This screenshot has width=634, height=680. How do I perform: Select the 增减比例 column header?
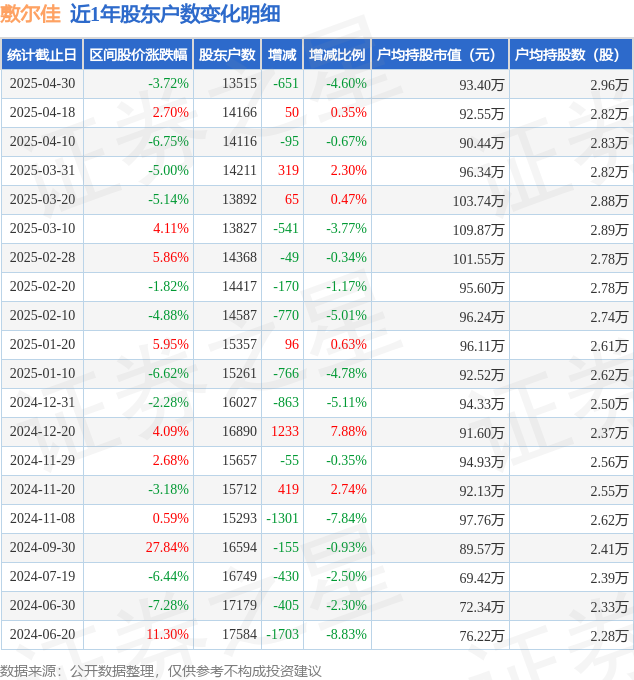[337, 55]
